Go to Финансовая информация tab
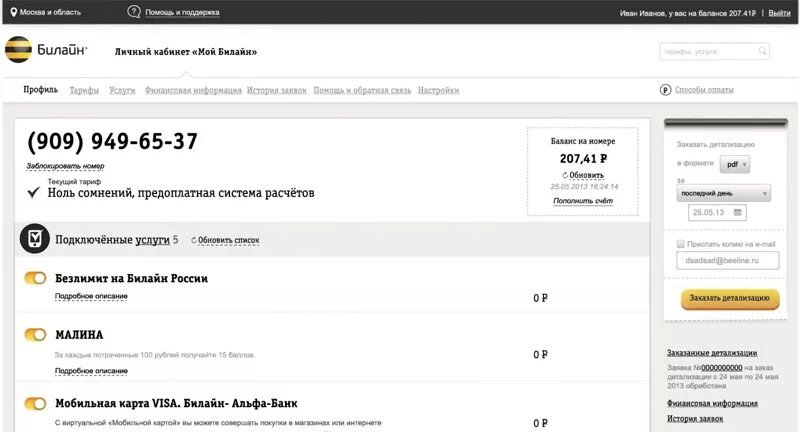Viewport: 800px width, 432px height. [x=193, y=90]
